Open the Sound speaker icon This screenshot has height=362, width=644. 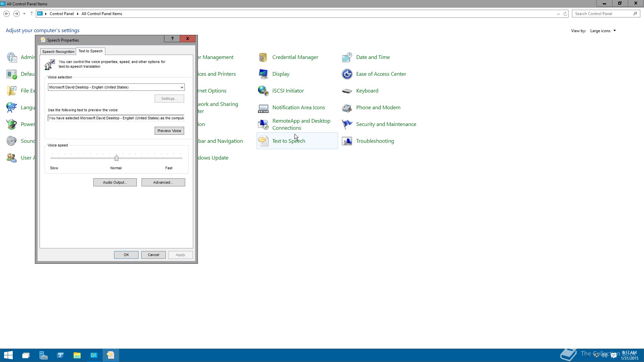(12, 141)
